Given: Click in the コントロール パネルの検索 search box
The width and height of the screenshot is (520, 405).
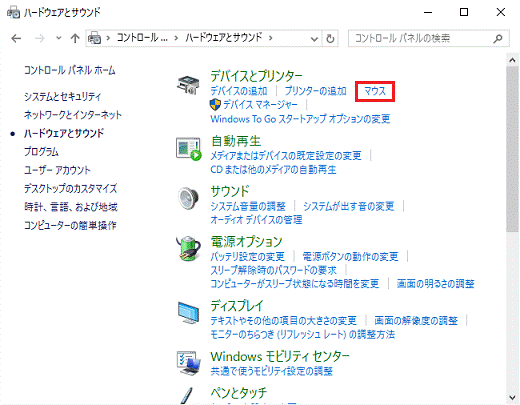Looking at the screenshot, I should pos(429,39).
